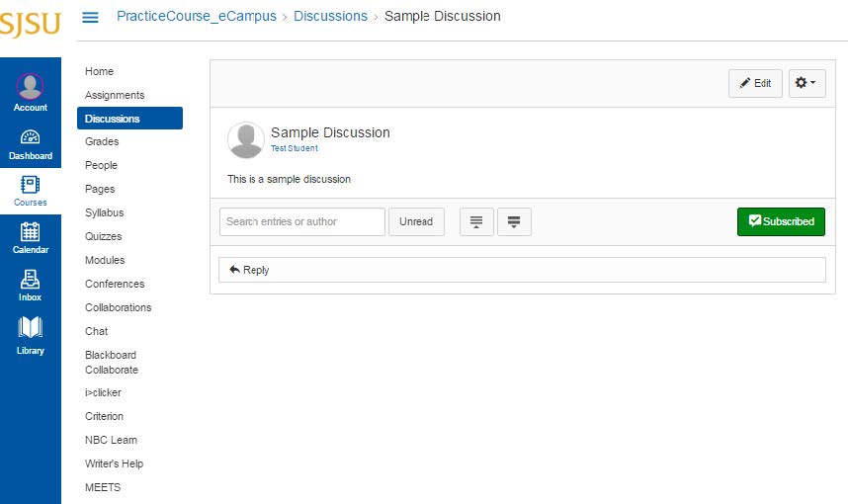Select Grades in course navigation
Viewport: 848px width, 504px height.
[x=102, y=142]
